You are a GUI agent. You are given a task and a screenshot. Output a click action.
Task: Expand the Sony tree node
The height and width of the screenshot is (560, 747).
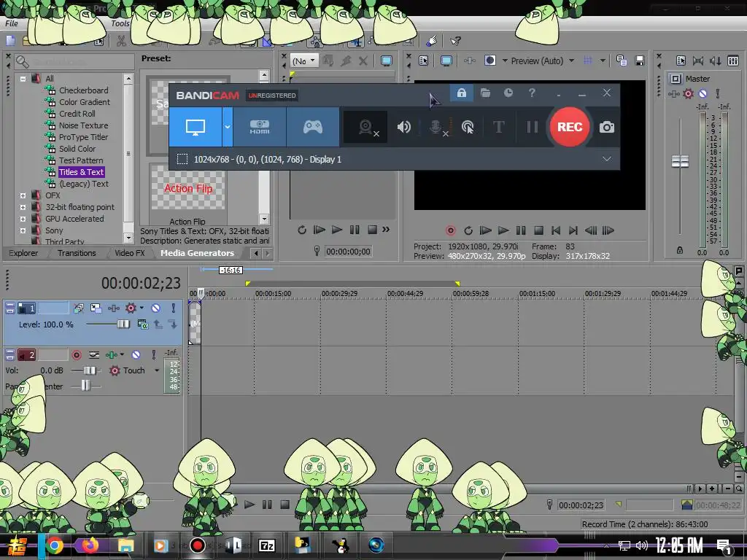pos(23,230)
